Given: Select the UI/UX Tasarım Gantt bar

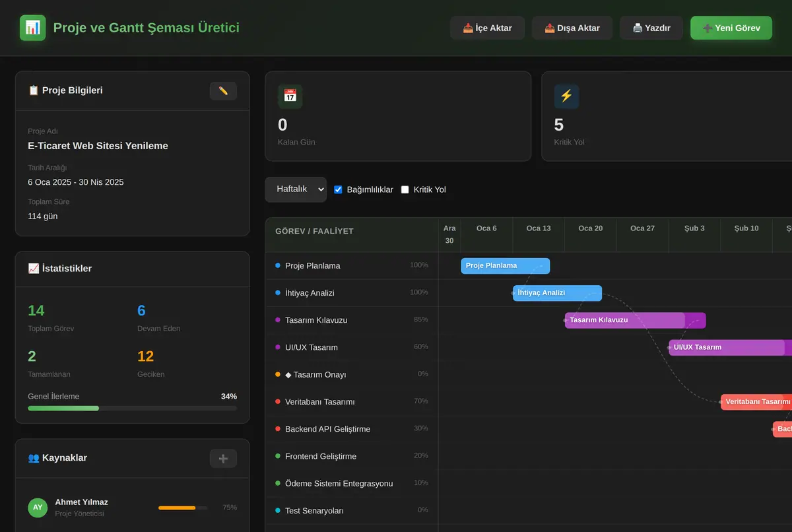Looking at the screenshot, I should pos(730,347).
